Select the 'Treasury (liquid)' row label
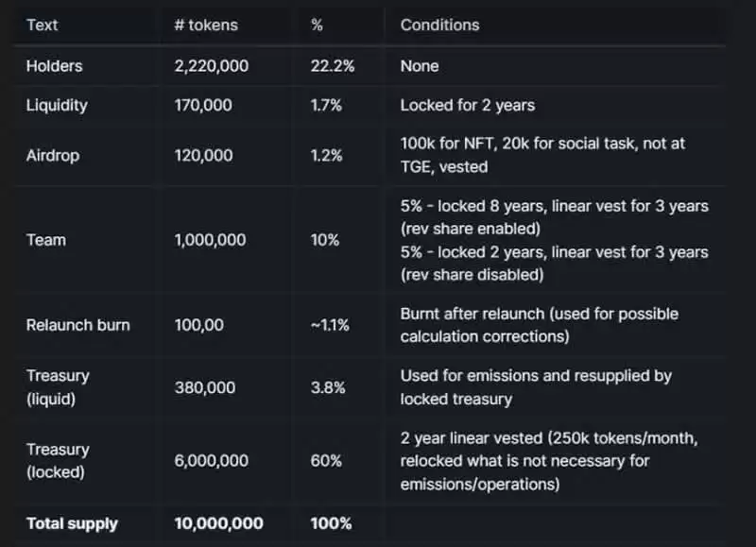Image resolution: width=756 pixels, height=547 pixels. point(59,387)
